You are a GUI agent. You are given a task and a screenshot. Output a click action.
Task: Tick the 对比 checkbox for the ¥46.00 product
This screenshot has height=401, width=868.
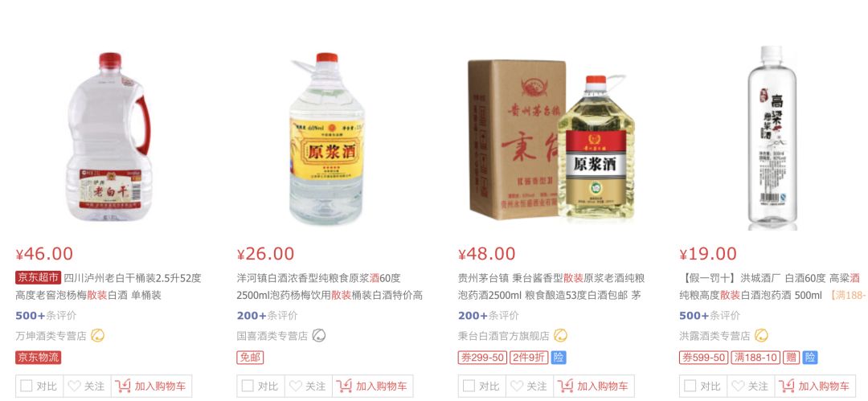coord(26,386)
